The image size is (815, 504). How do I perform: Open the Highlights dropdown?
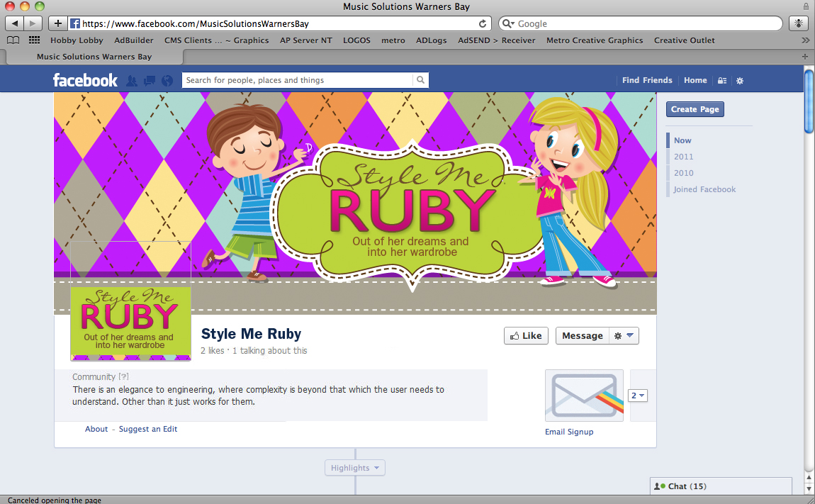355,468
